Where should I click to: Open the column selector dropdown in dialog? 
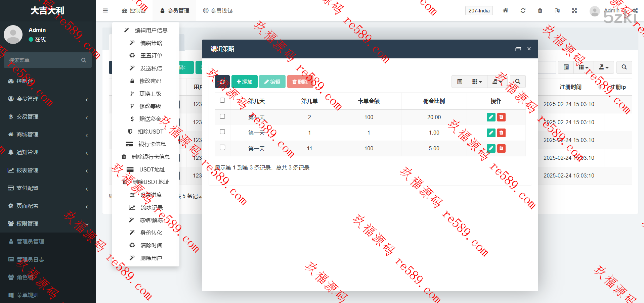pos(477,82)
